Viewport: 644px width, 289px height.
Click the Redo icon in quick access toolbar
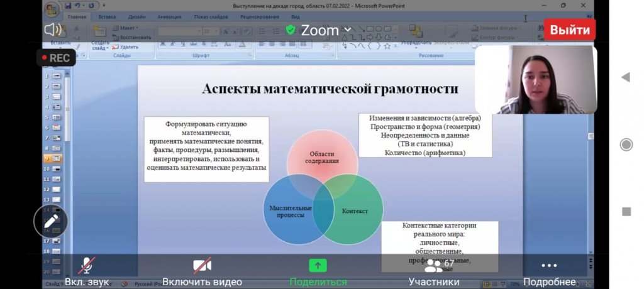tap(91, 6)
